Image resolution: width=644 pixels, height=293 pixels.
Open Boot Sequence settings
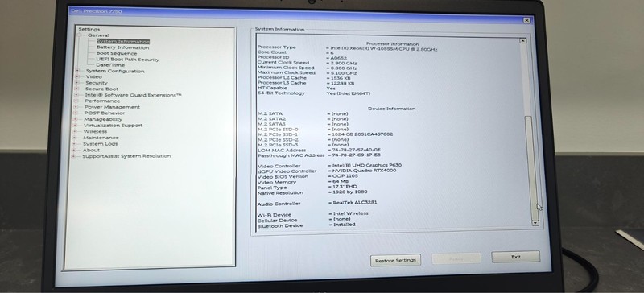[x=117, y=53]
